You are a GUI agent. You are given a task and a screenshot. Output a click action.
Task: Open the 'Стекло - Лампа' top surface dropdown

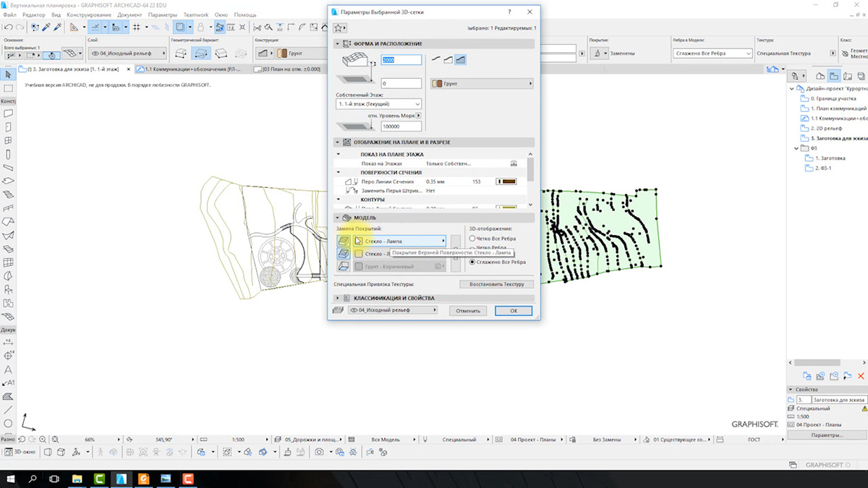pos(399,241)
